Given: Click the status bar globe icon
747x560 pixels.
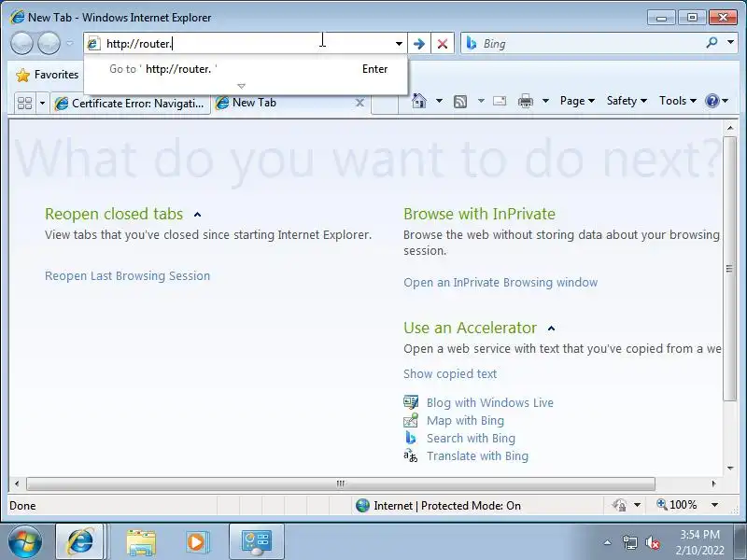Looking at the screenshot, I should pos(362,505).
